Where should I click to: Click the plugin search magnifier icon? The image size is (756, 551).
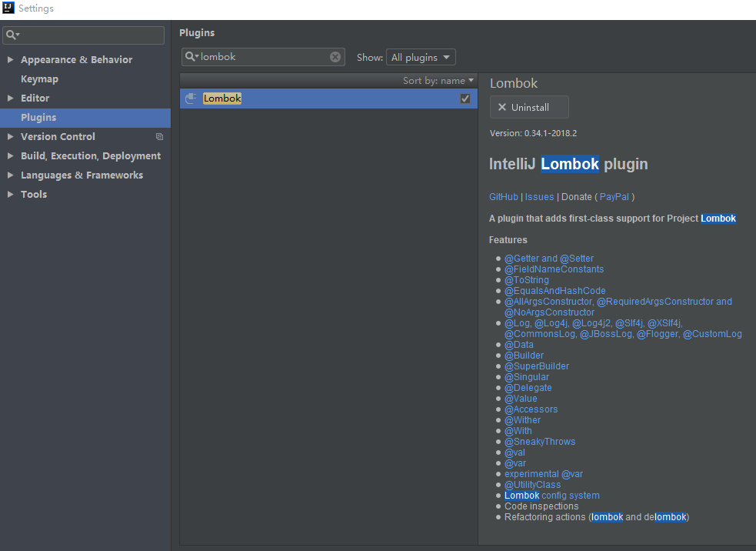pyautogui.click(x=191, y=57)
